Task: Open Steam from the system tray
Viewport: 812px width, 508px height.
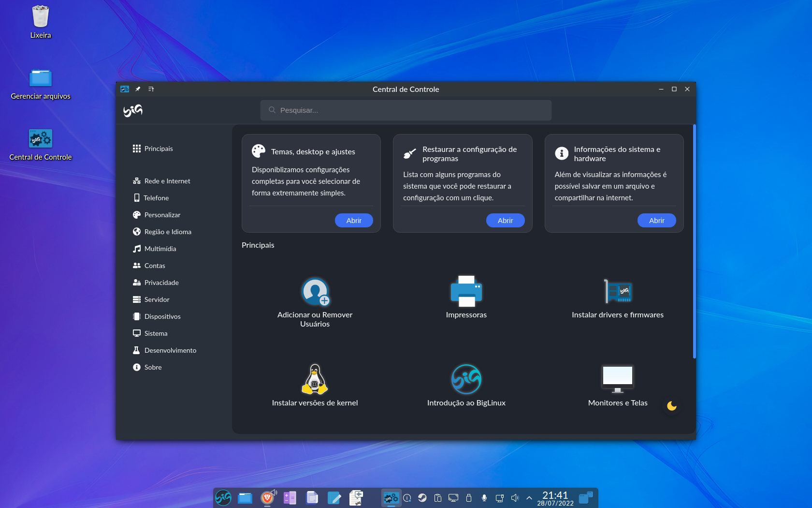Action: coord(422,498)
